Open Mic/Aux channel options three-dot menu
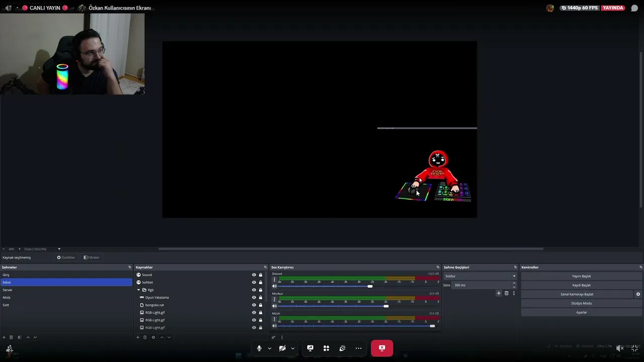Image resolution: width=644 pixels, height=362 pixels. click(x=274, y=299)
